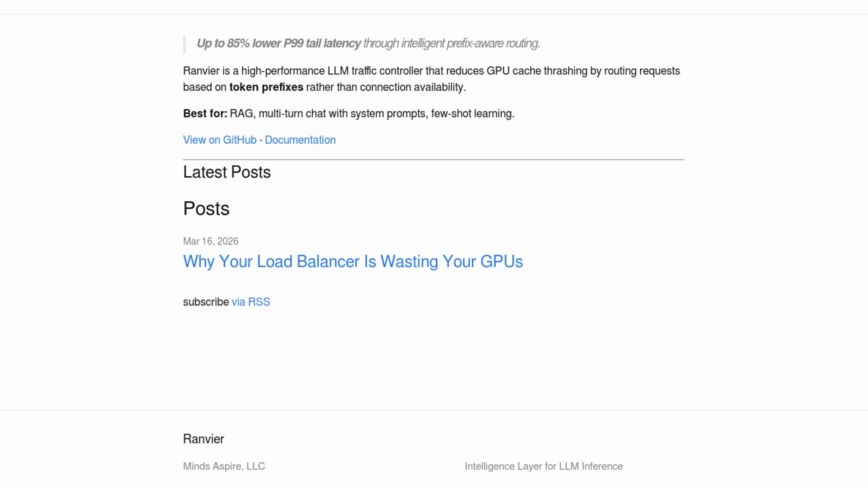Open the Documentation link
Screen dimensions: 868x488
click(x=300, y=140)
